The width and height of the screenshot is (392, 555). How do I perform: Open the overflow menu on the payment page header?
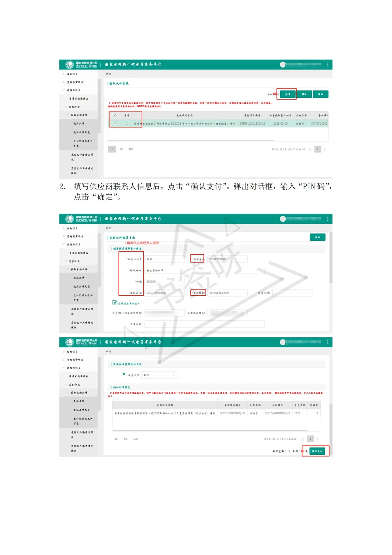tap(328, 341)
